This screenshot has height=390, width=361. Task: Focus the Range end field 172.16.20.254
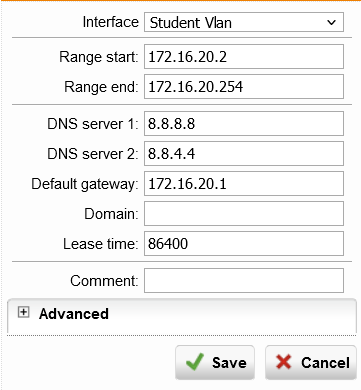(x=244, y=87)
